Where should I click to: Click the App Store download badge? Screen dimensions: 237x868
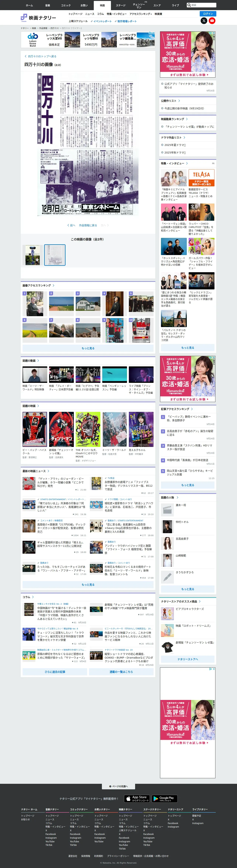point(137,799)
